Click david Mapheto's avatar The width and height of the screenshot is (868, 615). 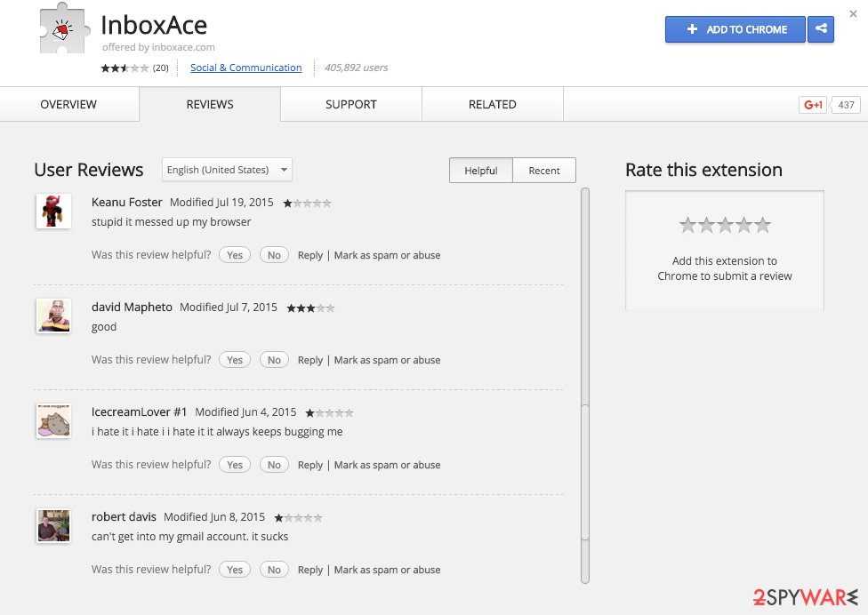[53, 315]
